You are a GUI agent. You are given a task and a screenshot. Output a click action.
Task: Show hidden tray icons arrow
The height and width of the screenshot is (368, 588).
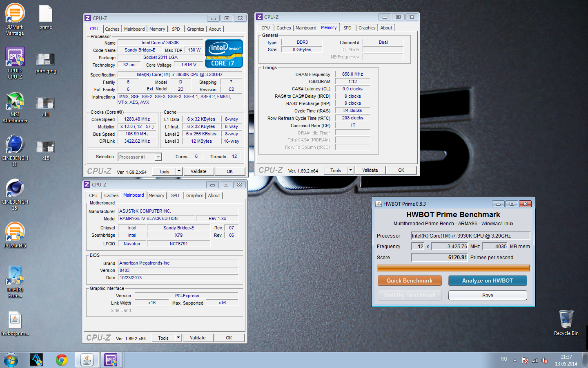pos(515,361)
